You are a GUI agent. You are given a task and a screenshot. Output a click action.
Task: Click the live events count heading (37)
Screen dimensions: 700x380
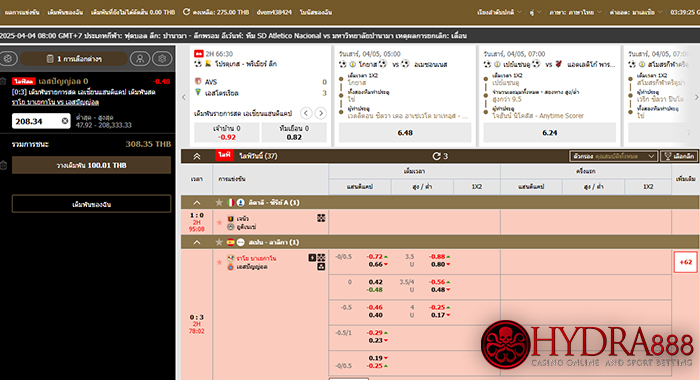point(258,156)
